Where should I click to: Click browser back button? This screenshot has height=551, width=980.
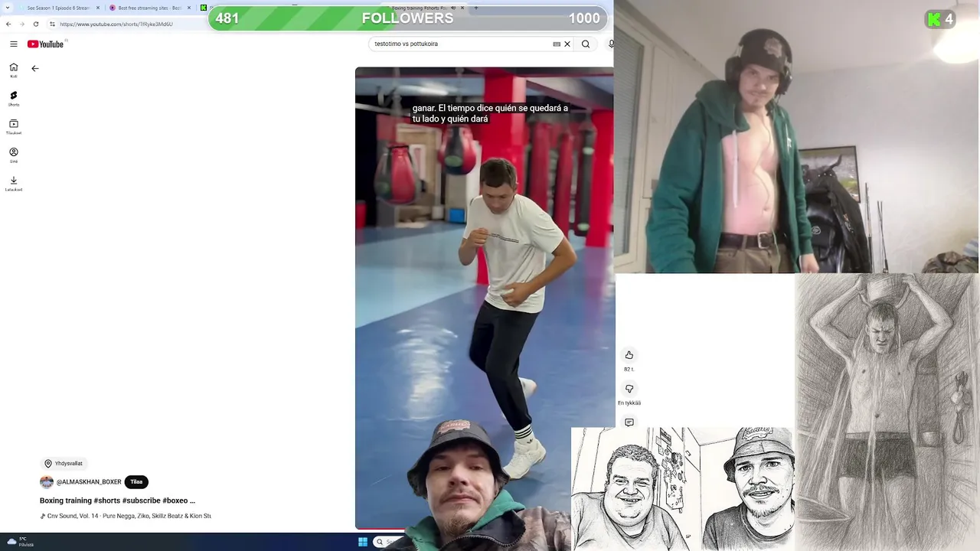coord(8,24)
